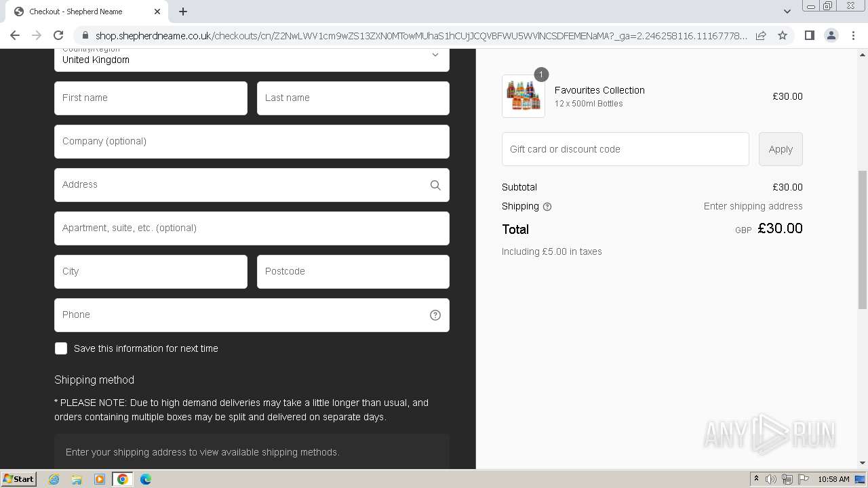Go back to the previous page
Screen dimensions: 868x488
pyautogui.click(x=15, y=35)
